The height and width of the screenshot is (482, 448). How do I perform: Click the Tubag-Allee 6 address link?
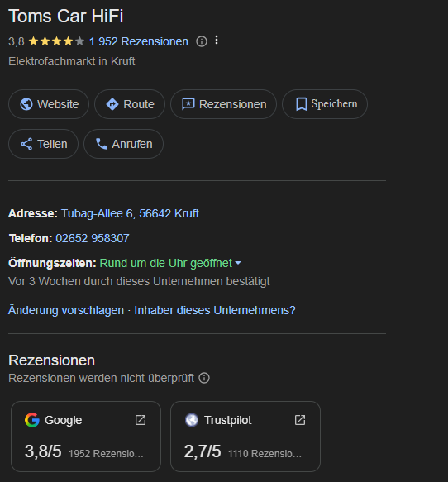click(x=130, y=213)
